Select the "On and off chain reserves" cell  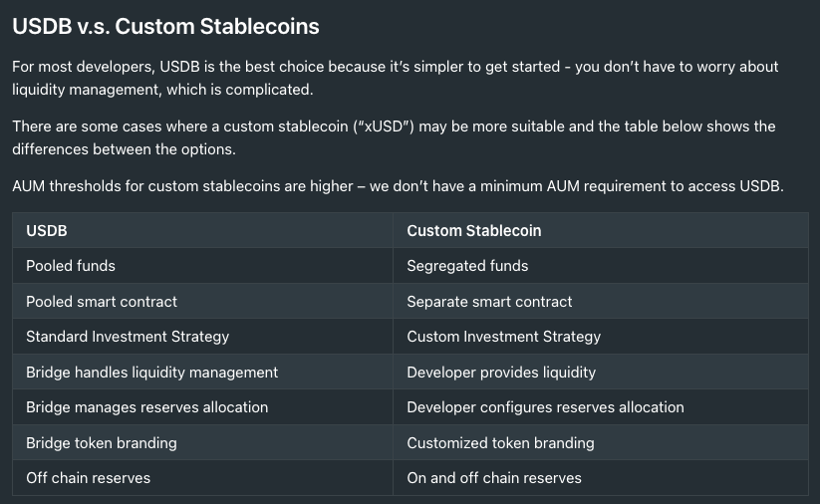pos(494,478)
